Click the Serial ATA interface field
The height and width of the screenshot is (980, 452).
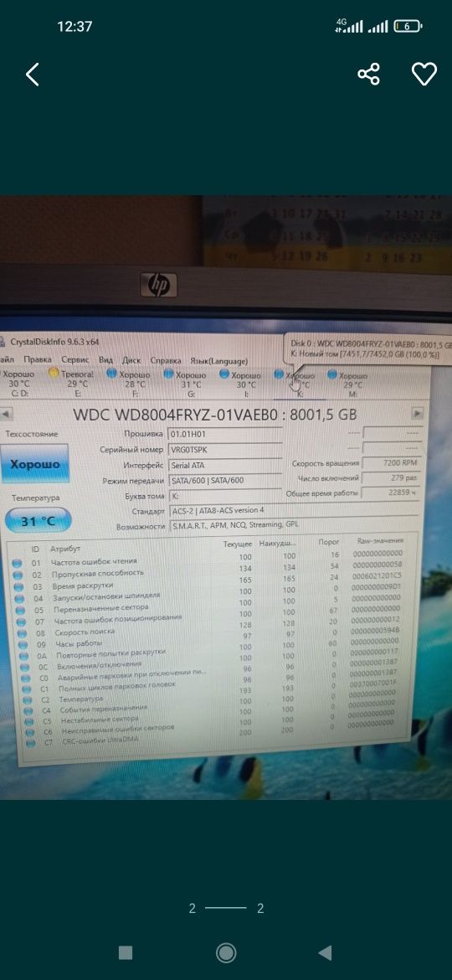coord(224,465)
